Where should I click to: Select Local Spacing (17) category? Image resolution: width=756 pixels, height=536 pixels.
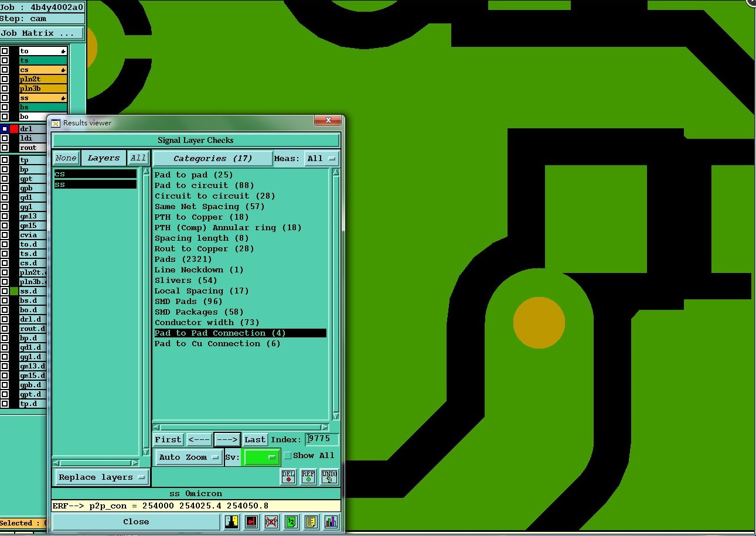click(x=202, y=291)
